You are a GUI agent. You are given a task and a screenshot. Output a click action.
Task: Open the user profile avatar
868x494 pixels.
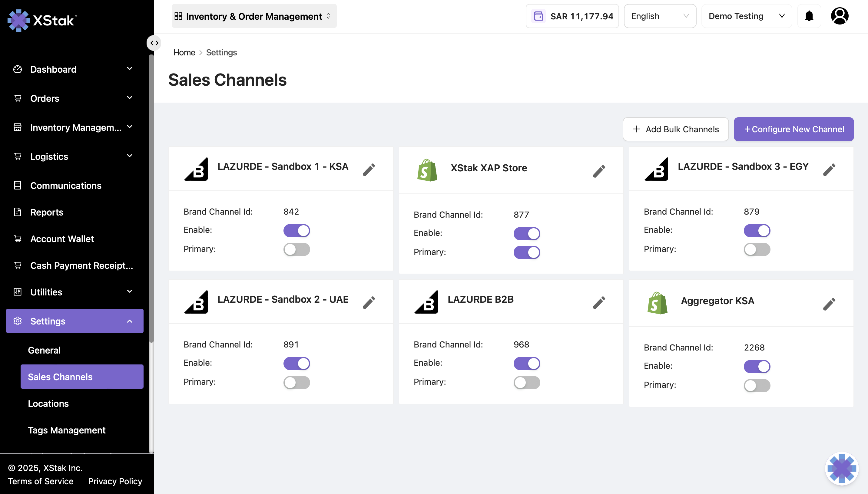840,16
